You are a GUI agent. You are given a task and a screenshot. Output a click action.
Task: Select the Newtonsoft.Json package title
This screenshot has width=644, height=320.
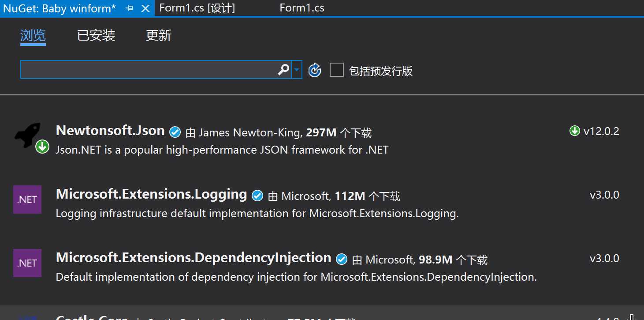[110, 130]
